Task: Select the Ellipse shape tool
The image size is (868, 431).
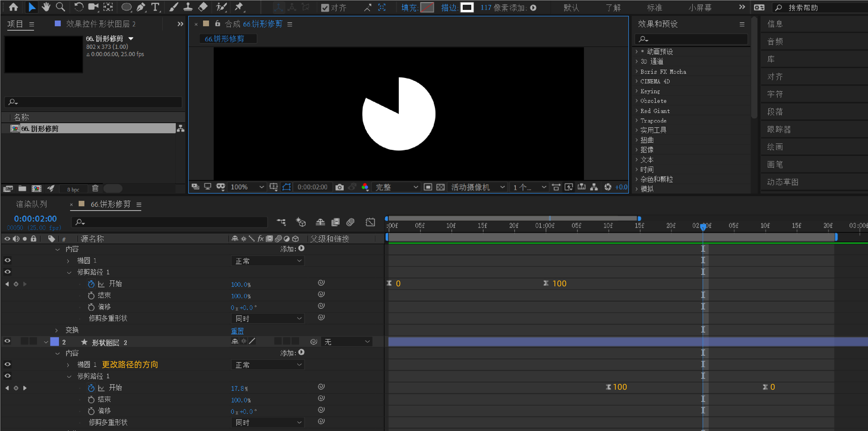Action: click(x=126, y=7)
